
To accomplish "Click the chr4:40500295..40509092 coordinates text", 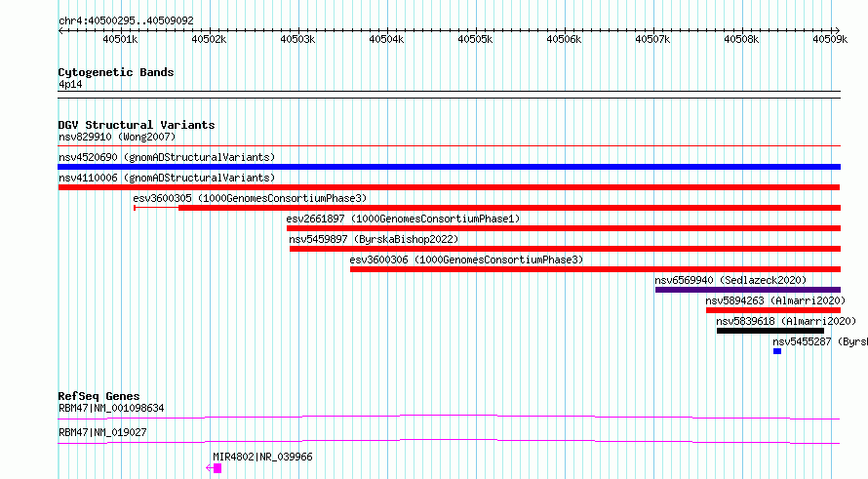I will pos(126,20).
